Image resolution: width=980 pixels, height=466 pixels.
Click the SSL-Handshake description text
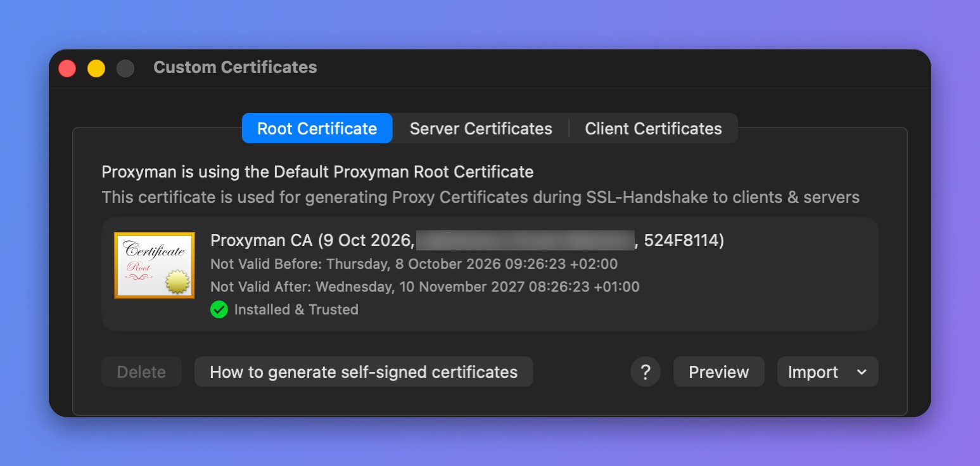point(480,197)
